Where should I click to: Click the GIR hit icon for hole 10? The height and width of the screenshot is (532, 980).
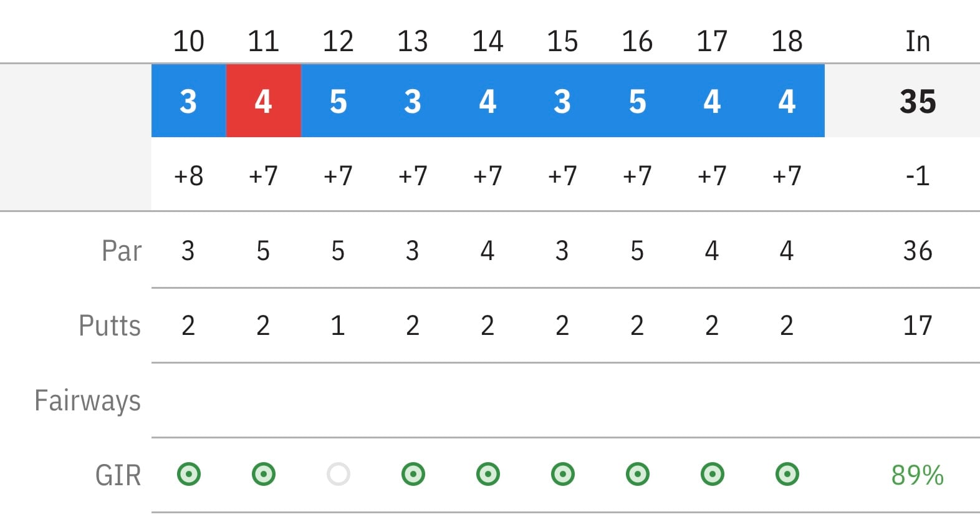coord(189,474)
